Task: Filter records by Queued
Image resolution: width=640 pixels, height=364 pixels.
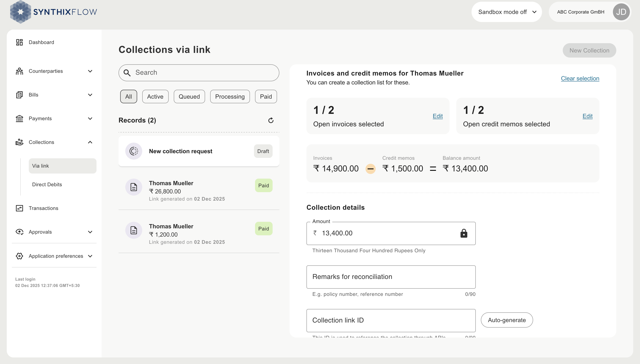Action: (189, 97)
